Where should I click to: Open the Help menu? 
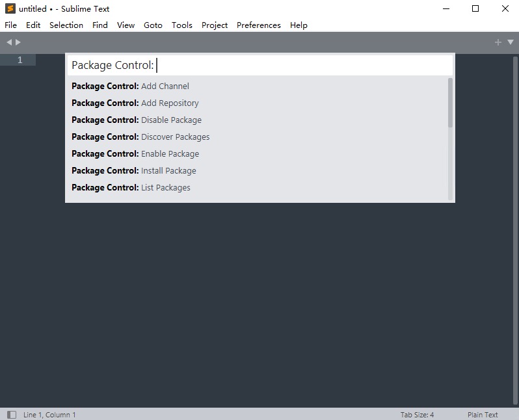299,25
